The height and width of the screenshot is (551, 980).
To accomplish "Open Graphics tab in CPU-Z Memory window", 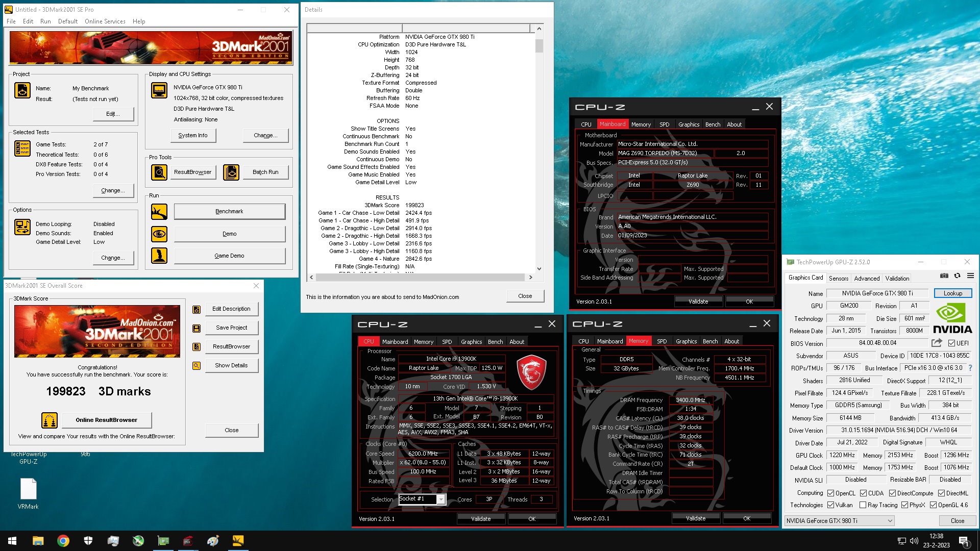I will pos(686,341).
